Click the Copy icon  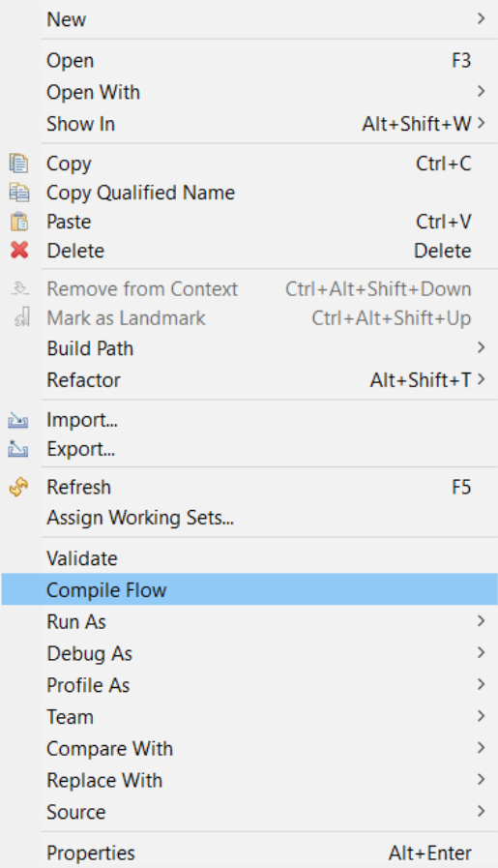tap(18, 164)
